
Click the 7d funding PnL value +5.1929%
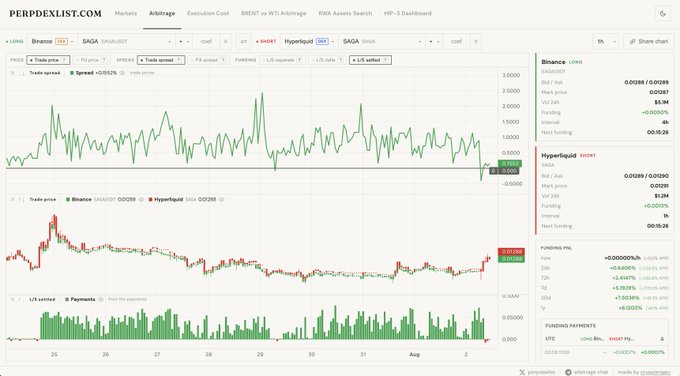pos(624,288)
